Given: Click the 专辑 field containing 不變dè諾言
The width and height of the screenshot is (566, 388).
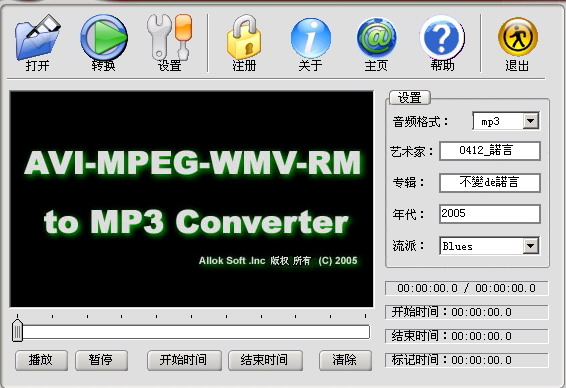Looking at the screenshot, I should 489,182.
